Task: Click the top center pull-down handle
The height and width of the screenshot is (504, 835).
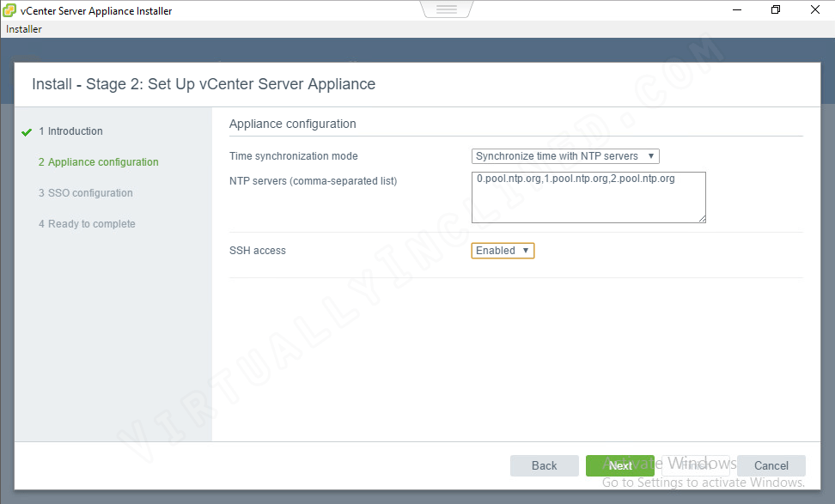Action: click(x=446, y=9)
